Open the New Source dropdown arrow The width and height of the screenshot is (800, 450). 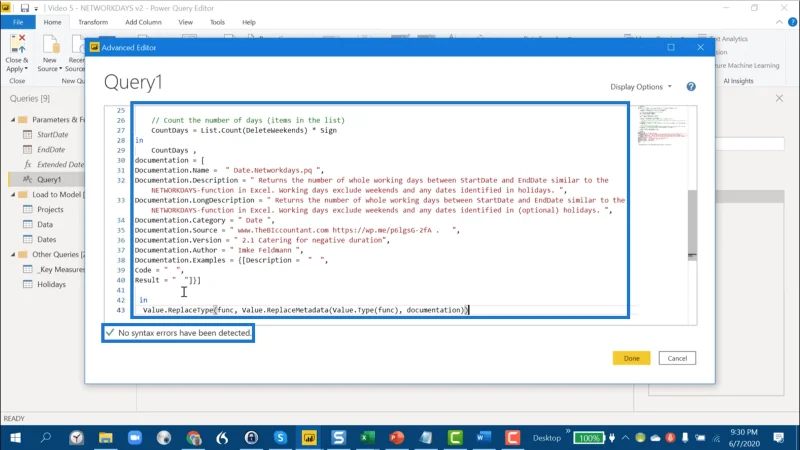(60, 69)
